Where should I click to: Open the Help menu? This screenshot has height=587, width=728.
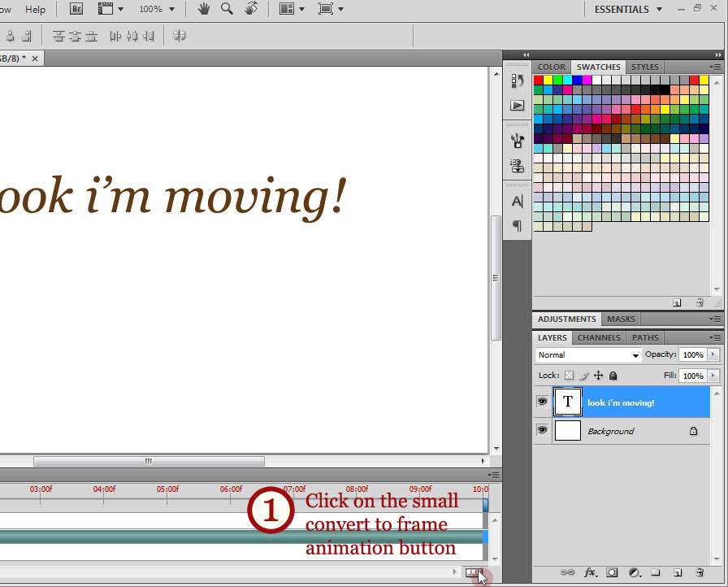[x=36, y=10]
